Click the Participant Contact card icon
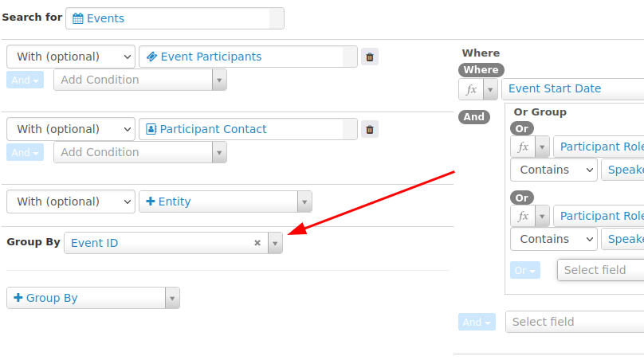 point(151,129)
